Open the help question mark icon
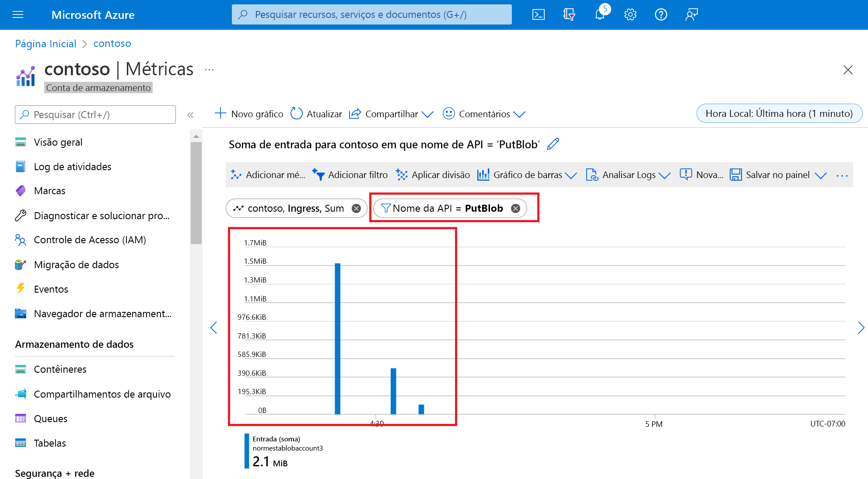Screen dimensions: 868x479 pyautogui.click(x=661, y=15)
